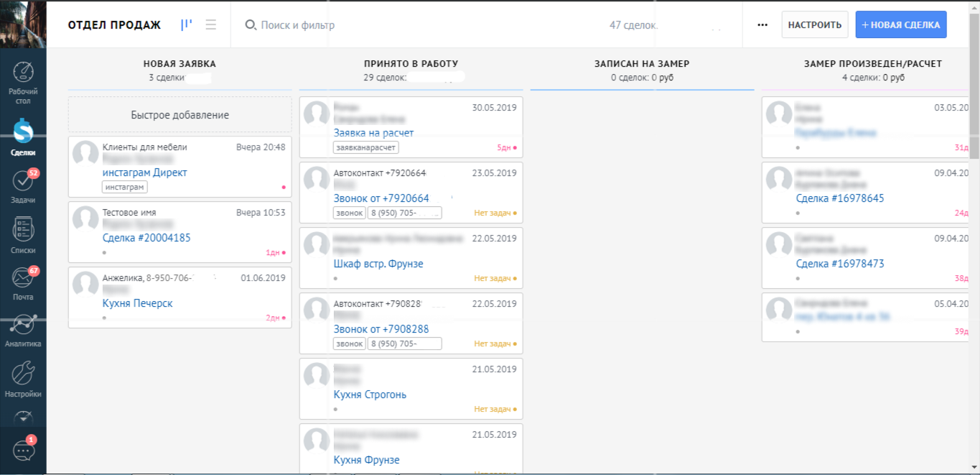Screen dimensions: 980x475
Task: Click the + НОВАЯ СДЕЛКА button
Action: coord(901,24)
